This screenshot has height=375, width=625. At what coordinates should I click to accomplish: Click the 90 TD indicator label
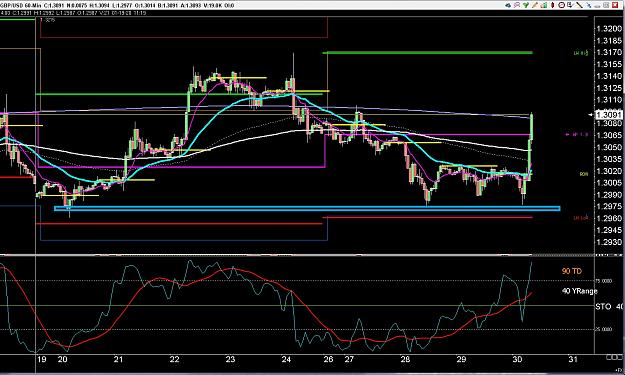coord(572,271)
